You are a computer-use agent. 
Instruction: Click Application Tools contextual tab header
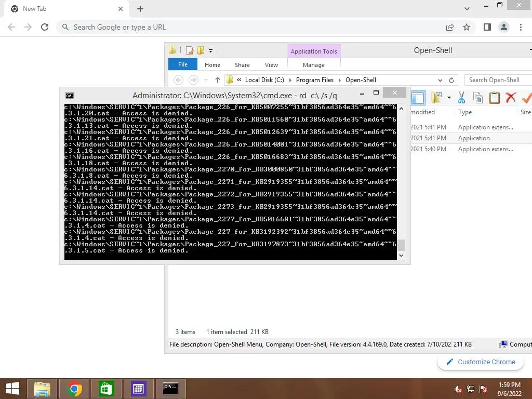click(314, 51)
